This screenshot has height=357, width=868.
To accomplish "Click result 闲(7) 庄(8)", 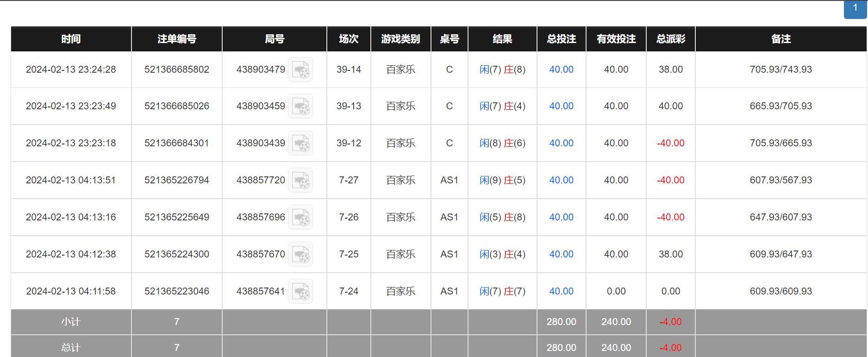I will [502, 69].
